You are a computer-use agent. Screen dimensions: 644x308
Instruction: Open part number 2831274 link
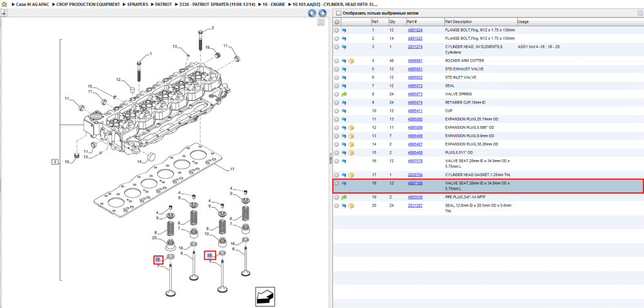pyautogui.click(x=415, y=47)
